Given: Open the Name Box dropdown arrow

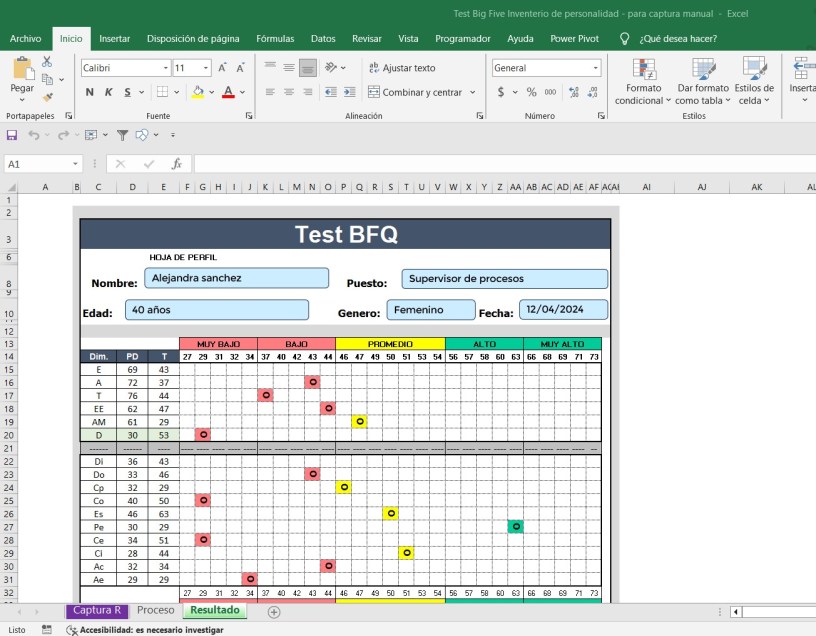Looking at the screenshot, I should [75, 163].
